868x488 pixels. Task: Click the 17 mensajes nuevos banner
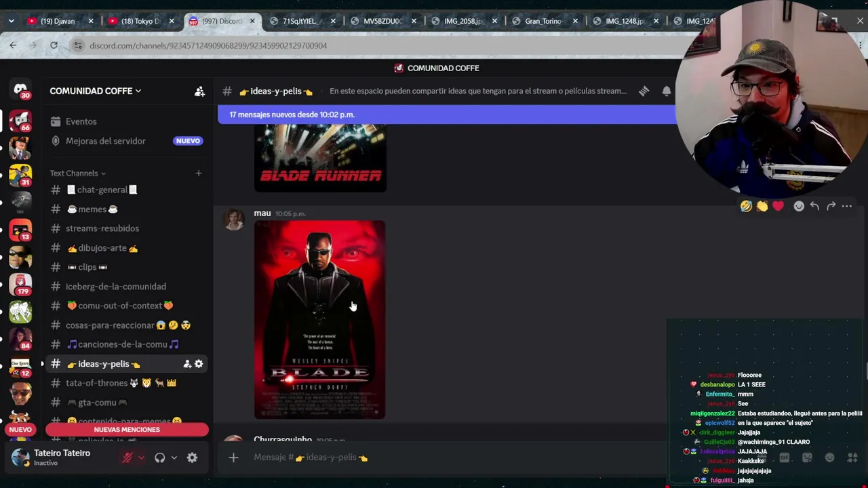[x=447, y=115]
